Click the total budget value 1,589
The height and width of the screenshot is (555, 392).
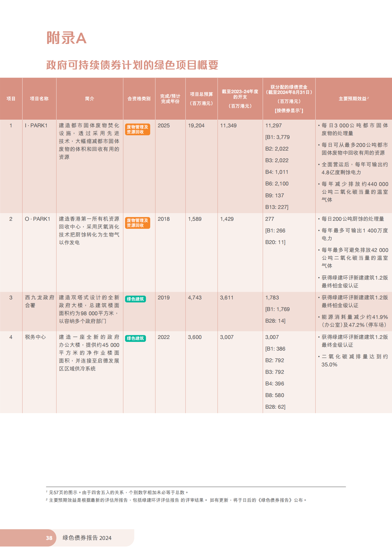(x=195, y=219)
